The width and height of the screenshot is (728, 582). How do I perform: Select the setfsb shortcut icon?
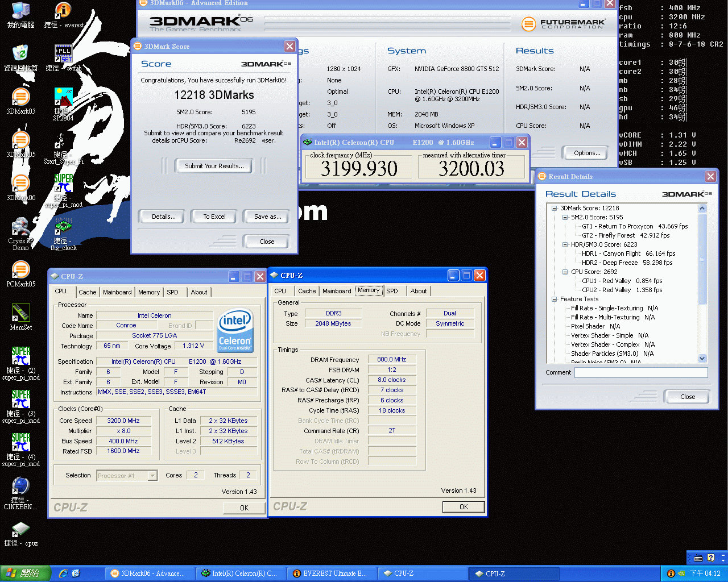63,58
